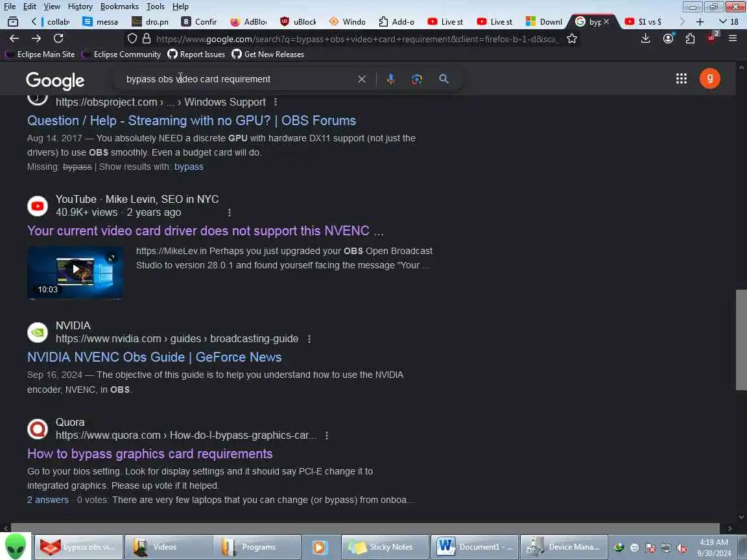Image resolution: width=747 pixels, height=560 pixels.
Task: Open the Google account avatar 'g'
Action: pos(710,78)
